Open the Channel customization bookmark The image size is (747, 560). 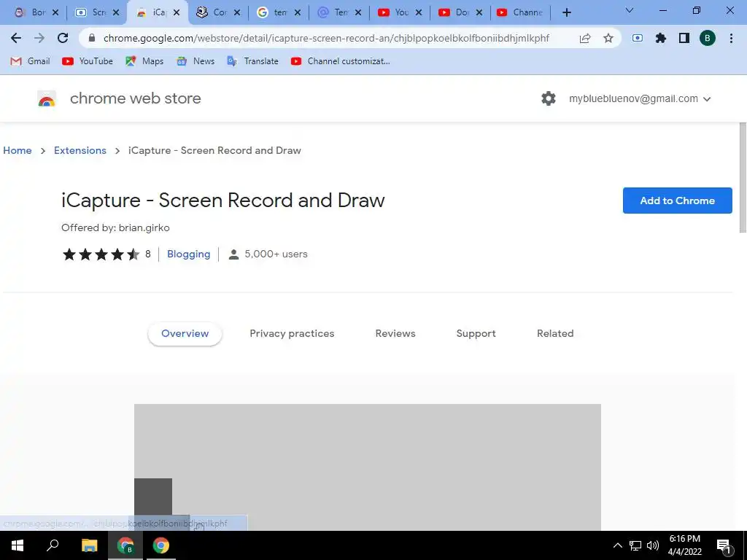[340, 61]
